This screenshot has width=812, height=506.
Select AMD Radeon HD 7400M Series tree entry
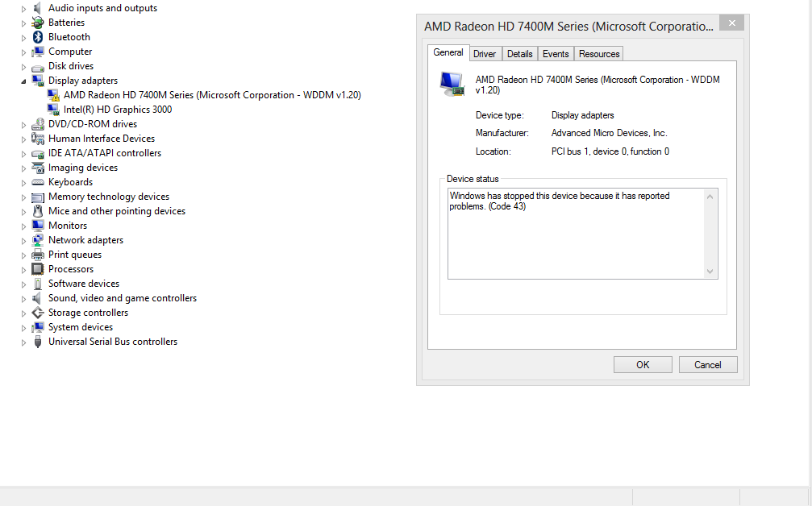(x=212, y=95)
